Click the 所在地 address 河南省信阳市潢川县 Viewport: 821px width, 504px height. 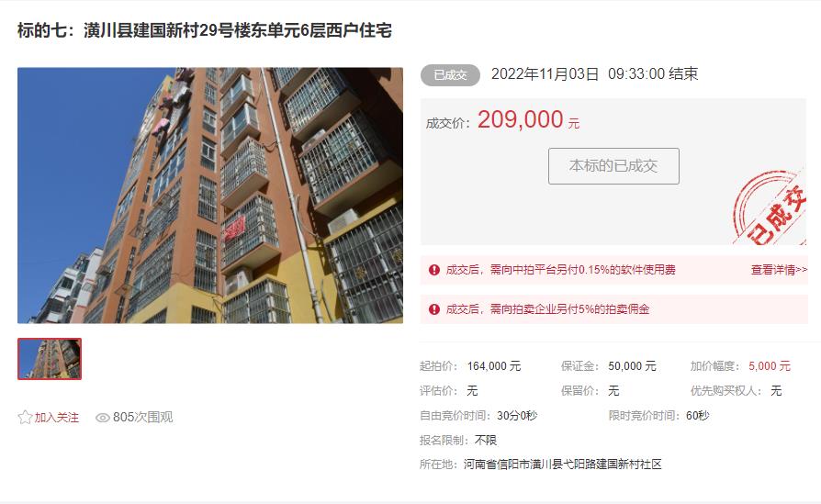click(562, 465)
